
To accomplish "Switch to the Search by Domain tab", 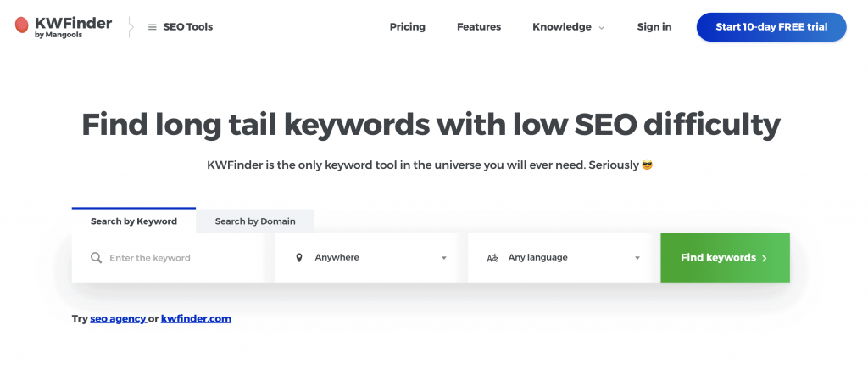I will [x=255, y=221].
